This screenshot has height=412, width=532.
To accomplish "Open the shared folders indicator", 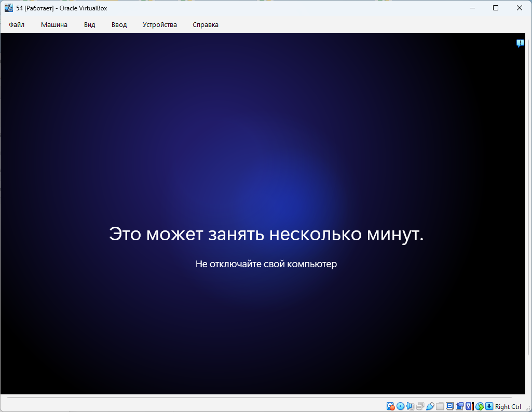I will click(440, 406).
